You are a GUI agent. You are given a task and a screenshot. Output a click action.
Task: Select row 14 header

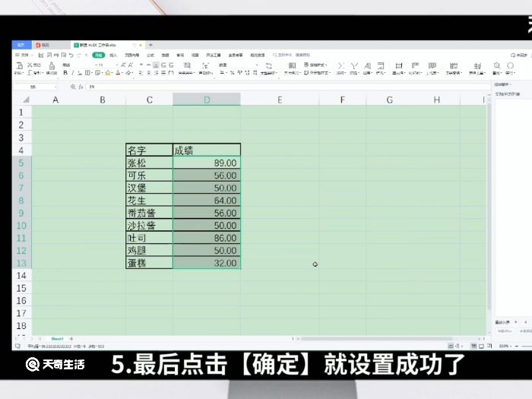[x=21, y=275]
